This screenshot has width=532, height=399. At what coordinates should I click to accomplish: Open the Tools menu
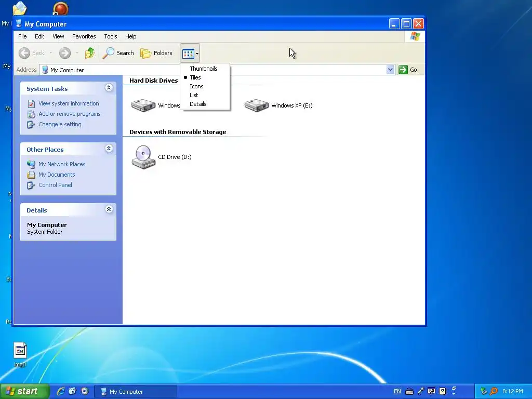point(111,36)
